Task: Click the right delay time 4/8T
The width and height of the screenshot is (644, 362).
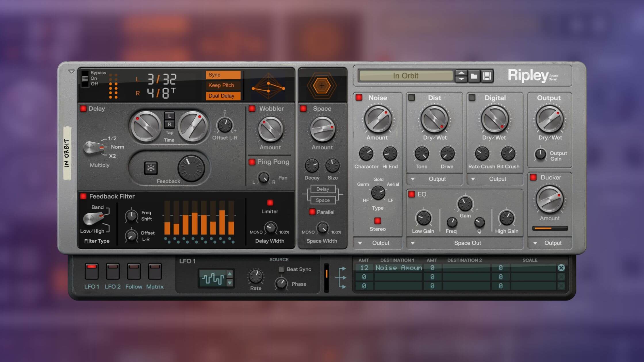Action: tap(161, 93)
